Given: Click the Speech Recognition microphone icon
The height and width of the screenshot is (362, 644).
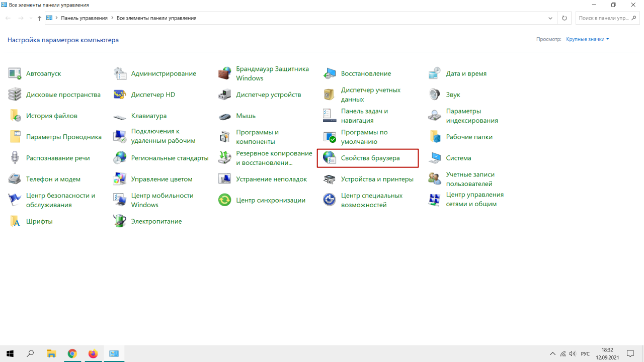Looking at the screenshot, I should click(x=15, y=158).
